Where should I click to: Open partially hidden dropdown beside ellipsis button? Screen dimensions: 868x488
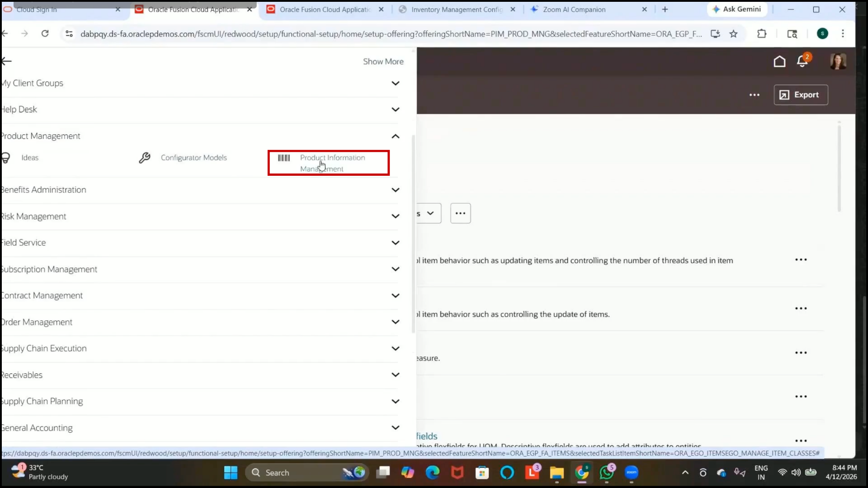pyautogui.click(x=429, y=213)
